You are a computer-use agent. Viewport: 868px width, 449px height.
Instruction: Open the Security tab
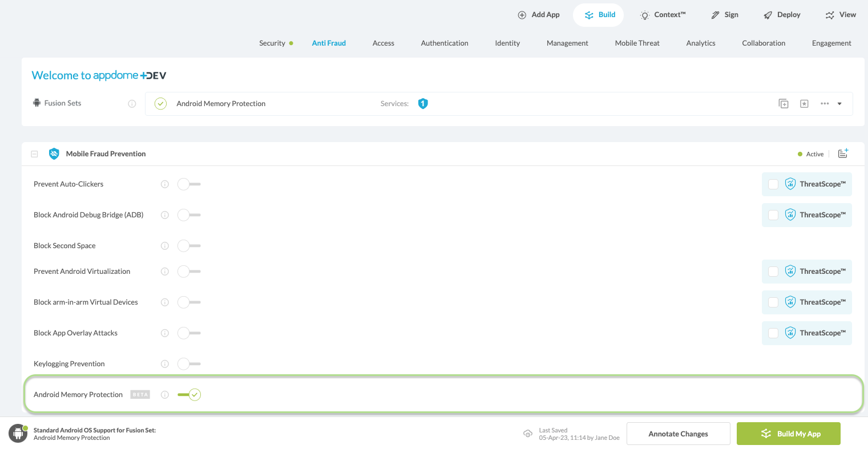click(x=272, y=43)
